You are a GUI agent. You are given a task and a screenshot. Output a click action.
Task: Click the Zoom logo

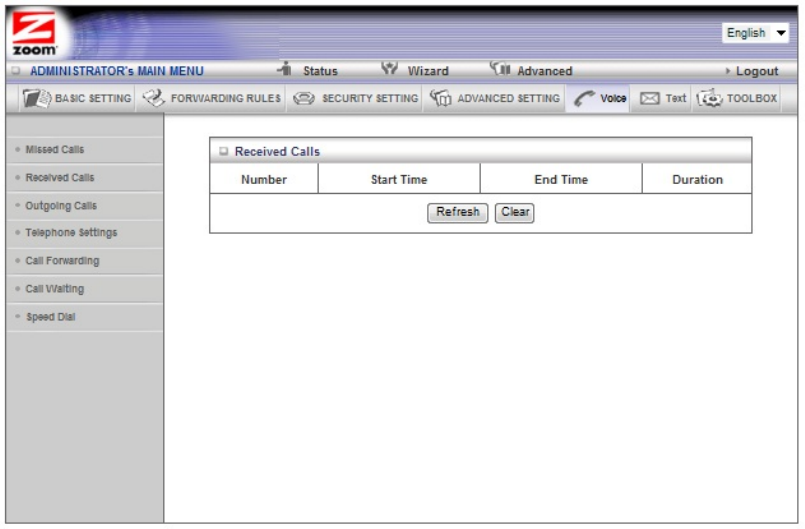34,33
